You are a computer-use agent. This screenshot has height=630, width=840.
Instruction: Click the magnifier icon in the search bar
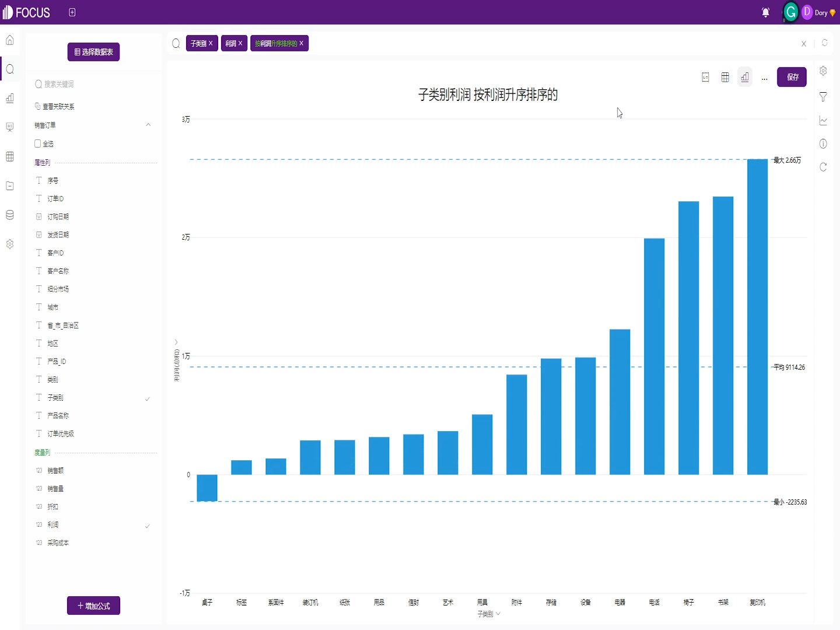click(176, 43)
